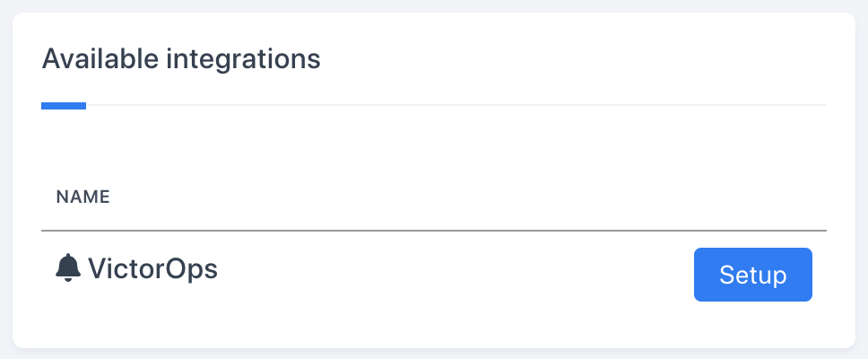868x359 pixels.
Task: Select the VictorOps integration name
Action: tap(152, 268)
